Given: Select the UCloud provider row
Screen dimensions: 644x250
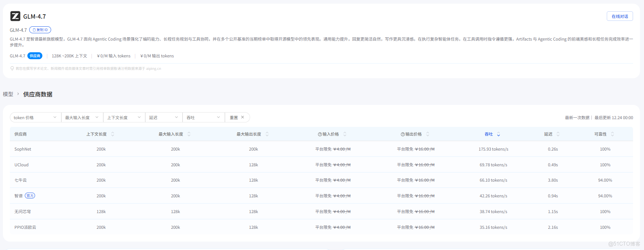Looking at the screenshot, I should click(321, 165).
